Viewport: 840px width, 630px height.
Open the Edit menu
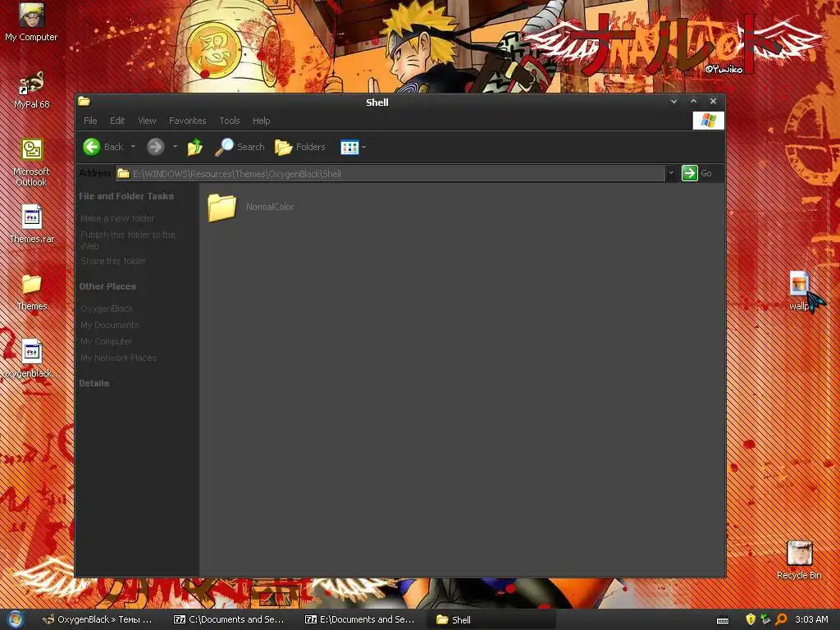tap(117, 121)
